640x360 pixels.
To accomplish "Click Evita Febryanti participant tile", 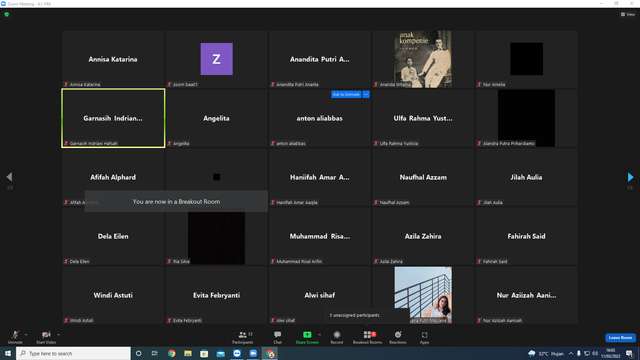I will coord(216,295).
